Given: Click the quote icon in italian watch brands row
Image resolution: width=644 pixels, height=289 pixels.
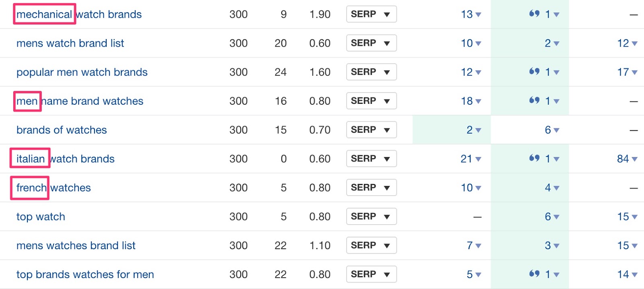Looking at the screenshot, I should point(534,158).
